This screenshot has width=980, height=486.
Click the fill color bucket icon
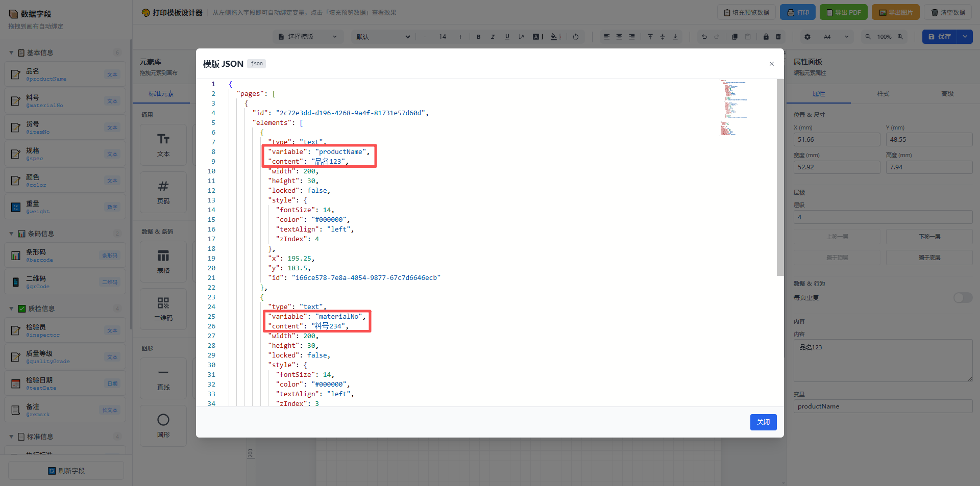tap(554, 37)
